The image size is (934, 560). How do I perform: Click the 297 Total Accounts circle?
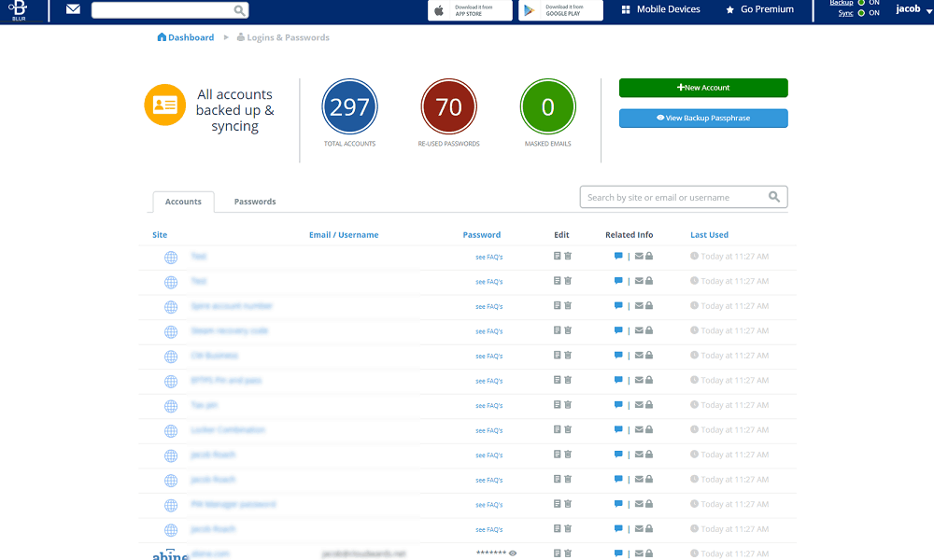pyautogui.click(x=349, y=106)
